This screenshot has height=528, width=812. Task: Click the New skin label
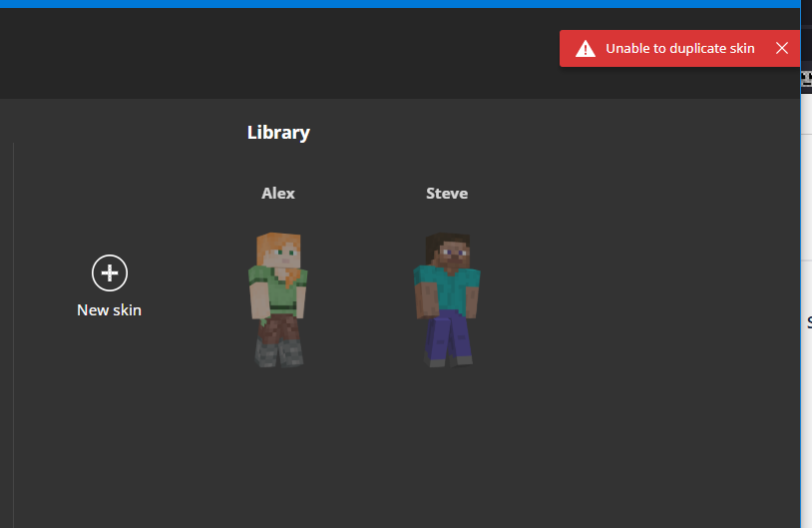[110, 309]
